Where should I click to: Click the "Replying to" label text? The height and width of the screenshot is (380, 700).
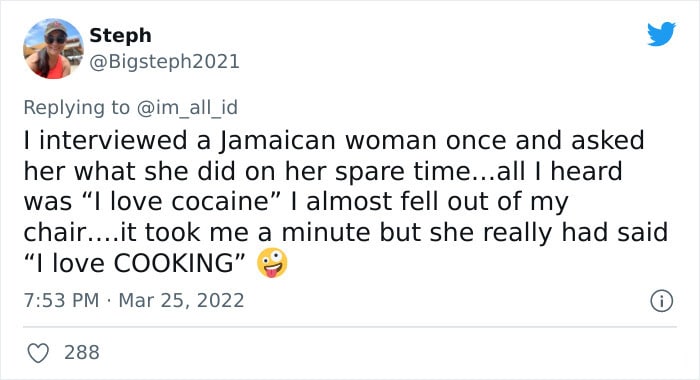76,108
